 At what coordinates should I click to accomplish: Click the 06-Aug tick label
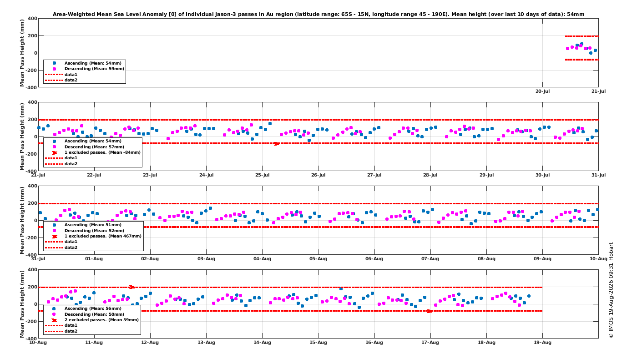pos(374,259)
